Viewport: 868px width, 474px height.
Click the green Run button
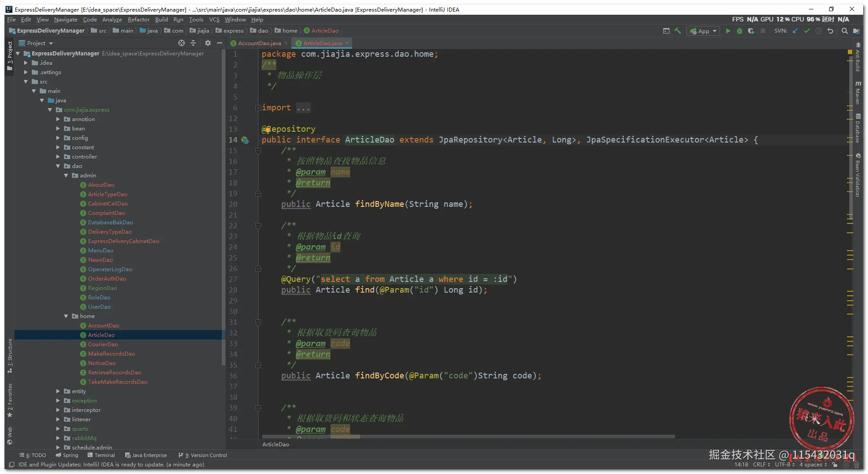728,31
